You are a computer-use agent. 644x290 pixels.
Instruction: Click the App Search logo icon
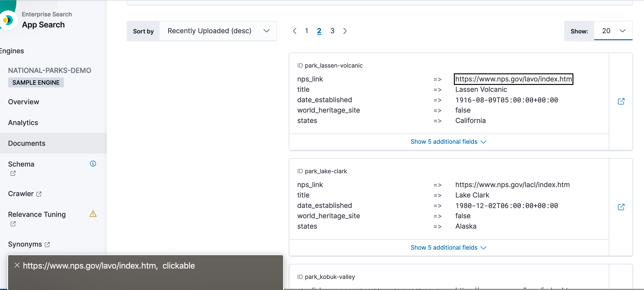click(8, 20)
